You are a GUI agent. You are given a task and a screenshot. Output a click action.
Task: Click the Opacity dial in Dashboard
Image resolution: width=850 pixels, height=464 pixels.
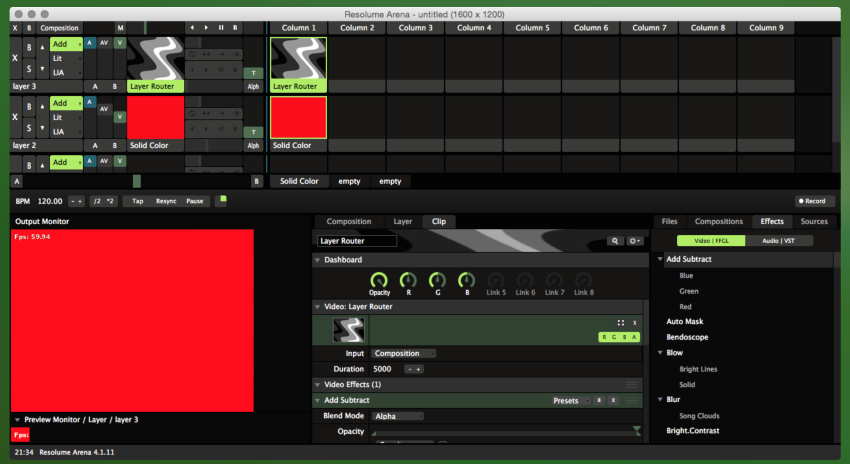tap(379, 280)
